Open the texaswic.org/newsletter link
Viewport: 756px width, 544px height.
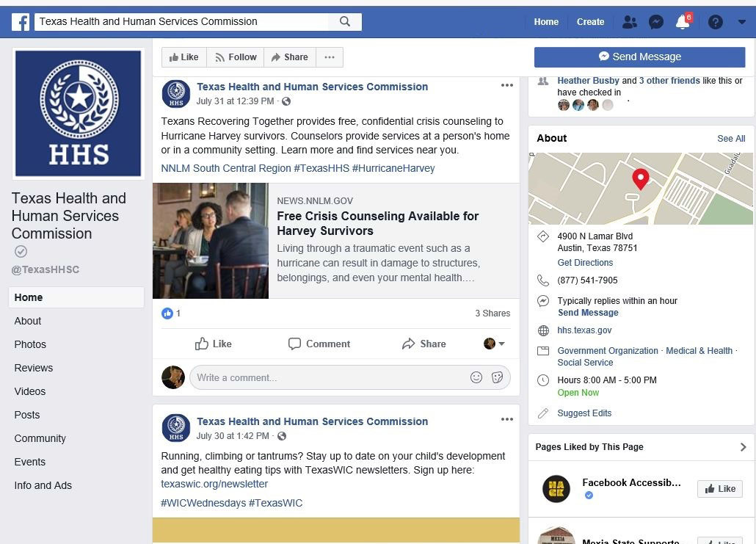[x=214, y=484]
